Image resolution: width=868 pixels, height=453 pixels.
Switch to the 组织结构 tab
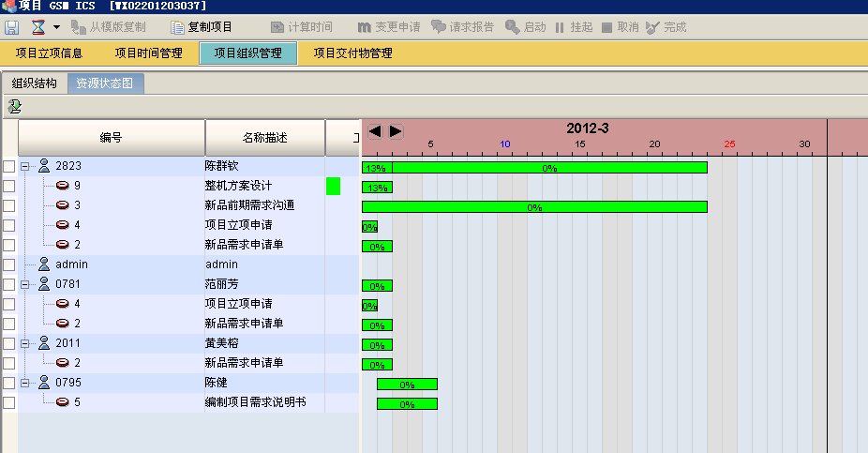click(x=34, y=83)
